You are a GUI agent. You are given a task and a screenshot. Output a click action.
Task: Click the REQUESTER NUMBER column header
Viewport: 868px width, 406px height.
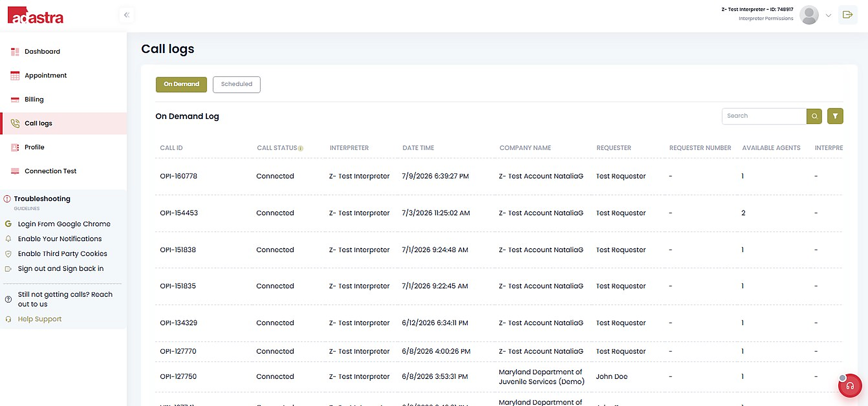(x=700, y=148)
